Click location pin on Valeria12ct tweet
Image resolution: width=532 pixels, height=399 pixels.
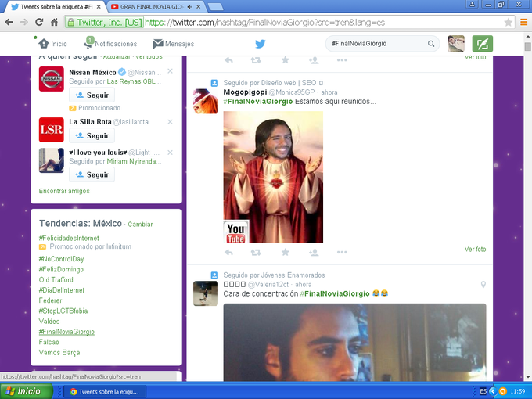pos(483,285)
